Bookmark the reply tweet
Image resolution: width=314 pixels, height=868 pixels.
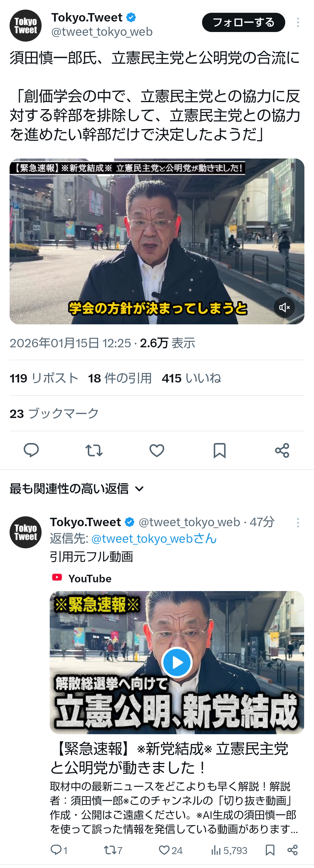point(270,850)
